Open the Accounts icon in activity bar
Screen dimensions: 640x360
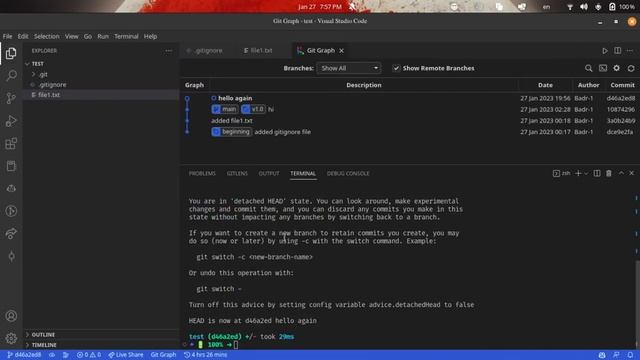pyautogui.click(x=11, y=316)
